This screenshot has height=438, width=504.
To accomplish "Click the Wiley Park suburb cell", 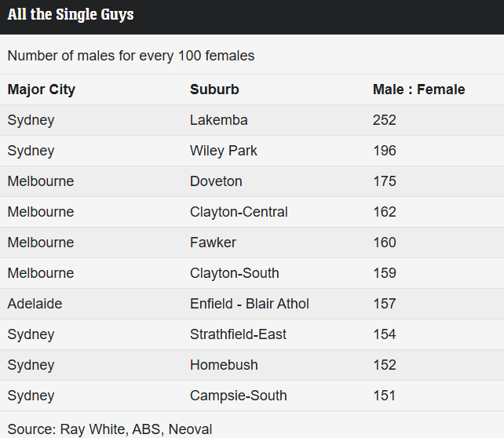I will 224,151.
